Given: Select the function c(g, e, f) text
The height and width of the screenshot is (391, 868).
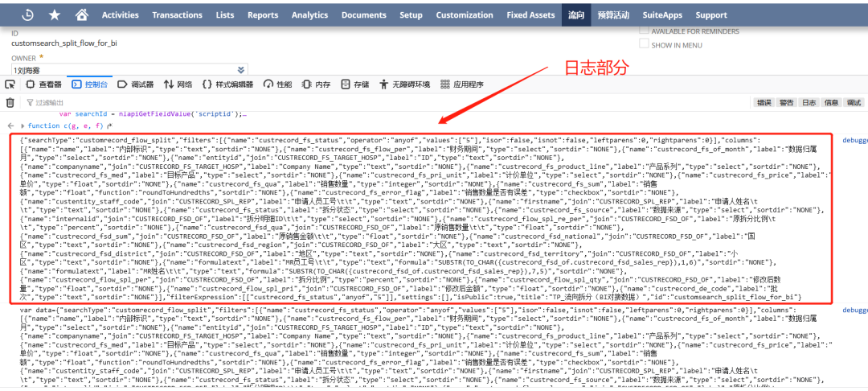Looking at the screenshot, I should (66, 126).
